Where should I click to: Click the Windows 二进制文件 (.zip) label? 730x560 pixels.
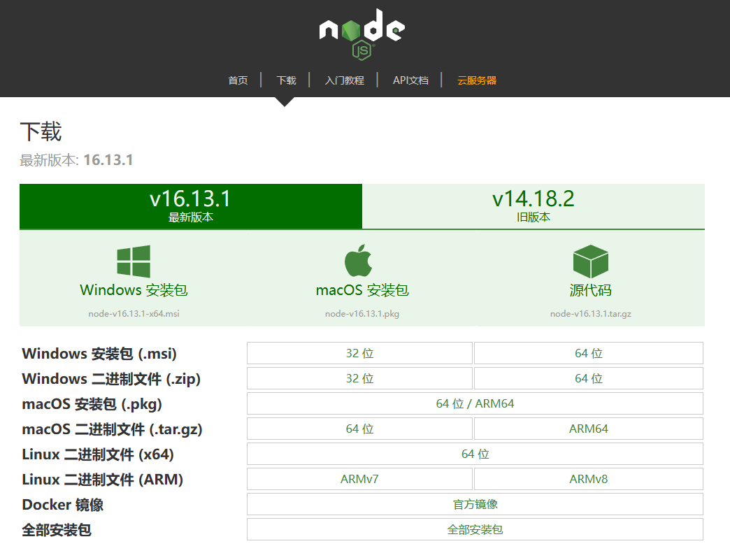point(111,379)
